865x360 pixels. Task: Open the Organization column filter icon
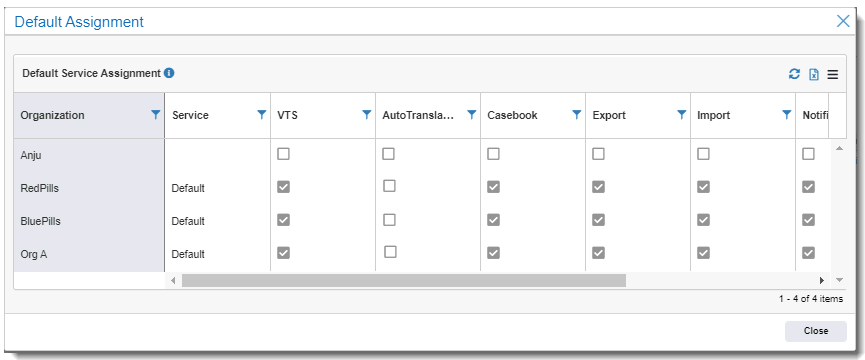tap(156, 115)
